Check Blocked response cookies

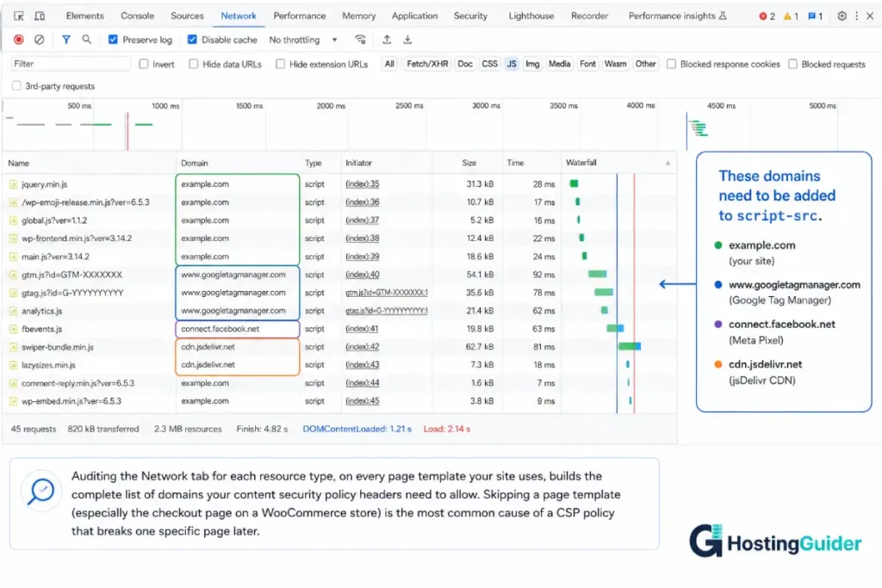(671, 64)
